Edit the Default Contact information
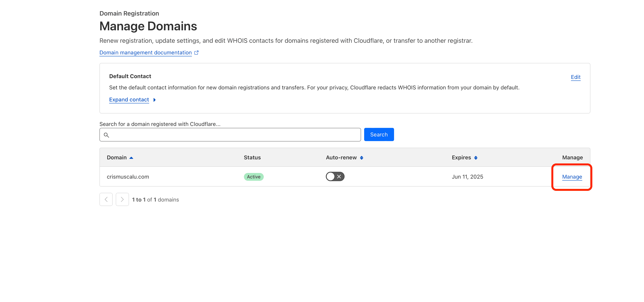Image resolution: width=644 pixels, height=302 pixels. click(575, 77)
